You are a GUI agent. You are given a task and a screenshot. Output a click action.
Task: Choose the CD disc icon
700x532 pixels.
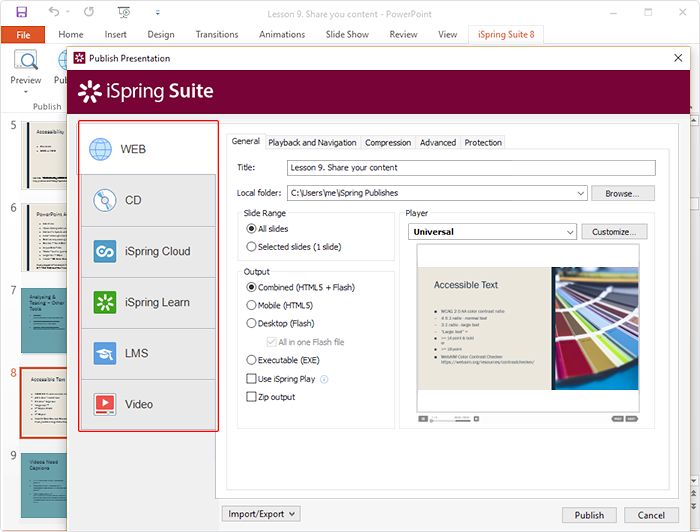click(104, 200)
